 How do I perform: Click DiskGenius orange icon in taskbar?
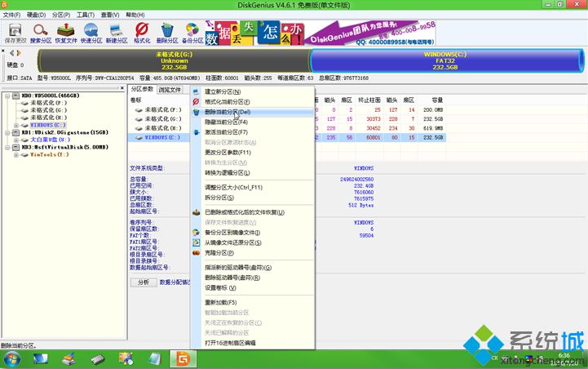[183, 359]
